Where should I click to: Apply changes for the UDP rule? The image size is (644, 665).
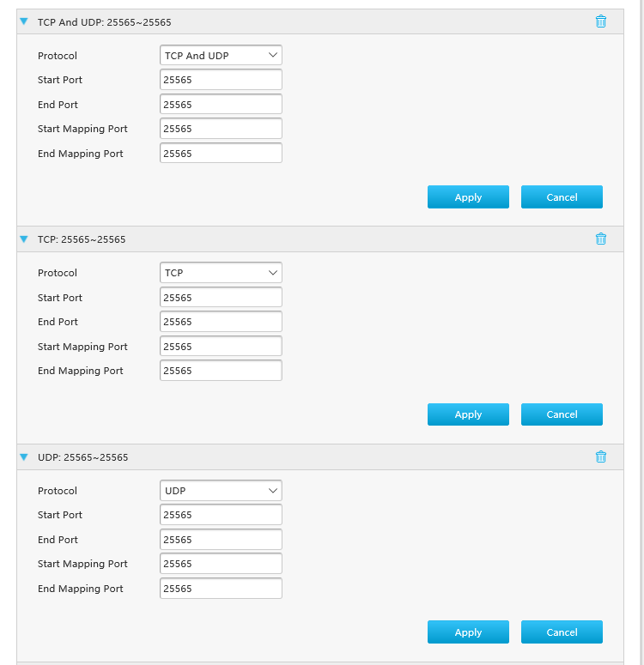[468, 632]
